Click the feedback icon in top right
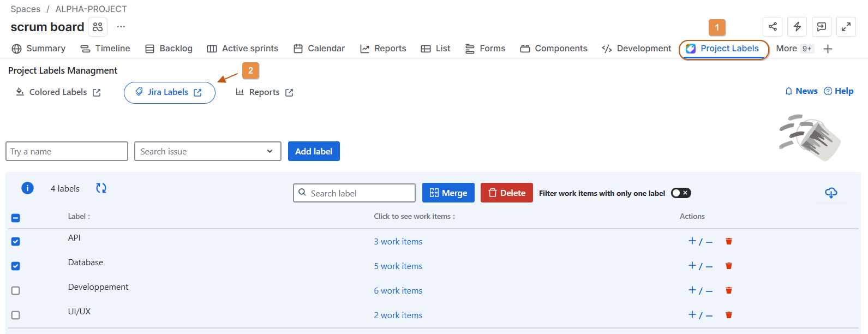This screenshot has width=868, height=334. [x=822, y=27]
